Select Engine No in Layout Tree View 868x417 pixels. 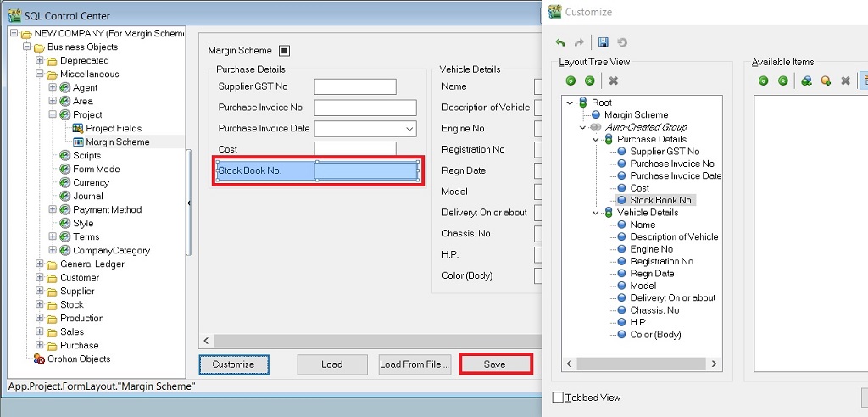tap(651, 249)
